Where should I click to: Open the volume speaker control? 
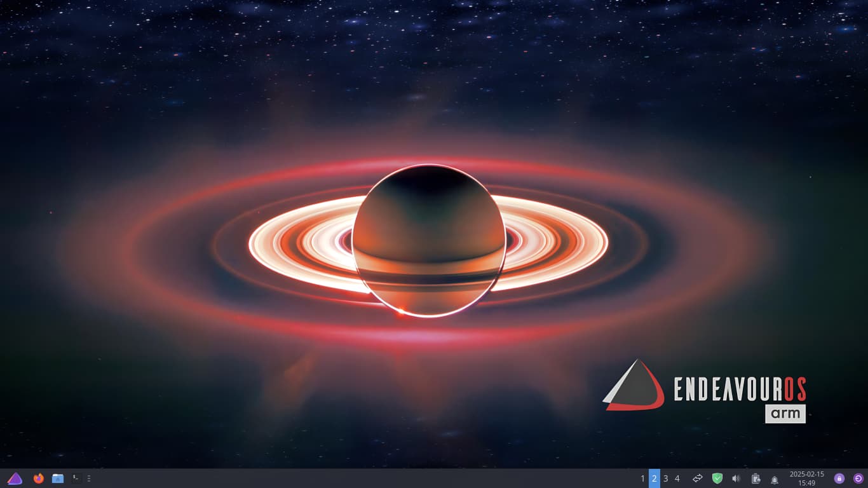736,478
